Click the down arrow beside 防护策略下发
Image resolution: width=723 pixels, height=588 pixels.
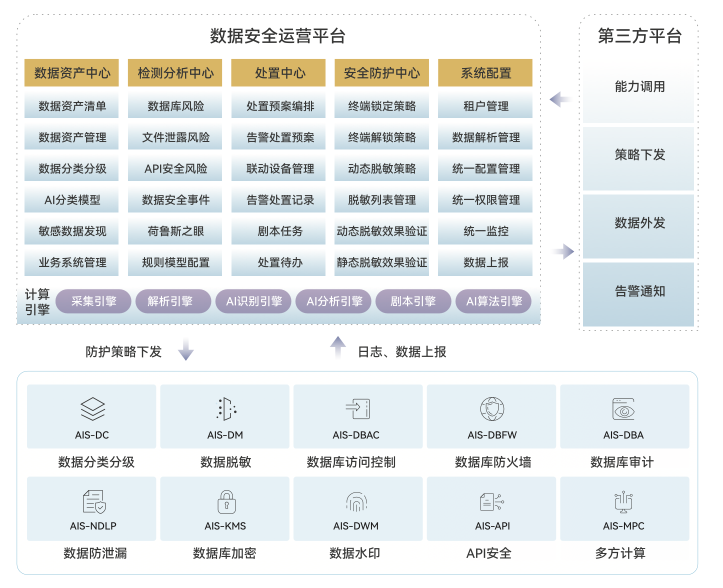(185, 349)
